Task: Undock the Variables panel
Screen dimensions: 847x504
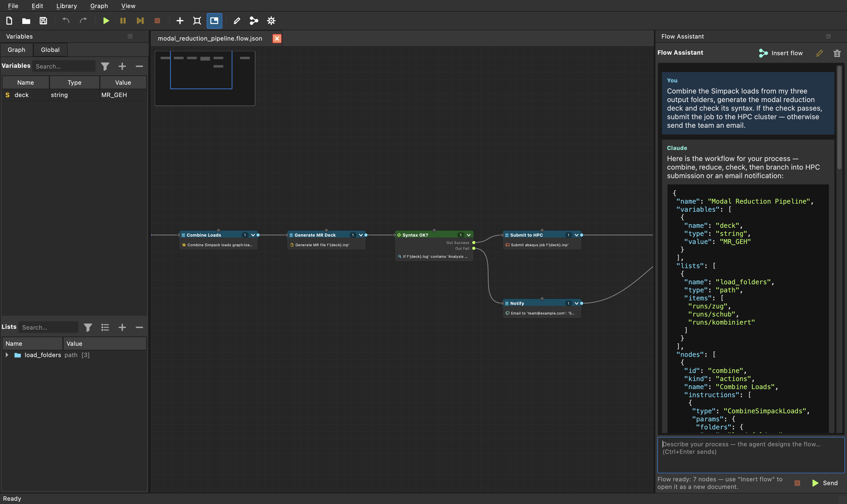Action: coord(130,36)
